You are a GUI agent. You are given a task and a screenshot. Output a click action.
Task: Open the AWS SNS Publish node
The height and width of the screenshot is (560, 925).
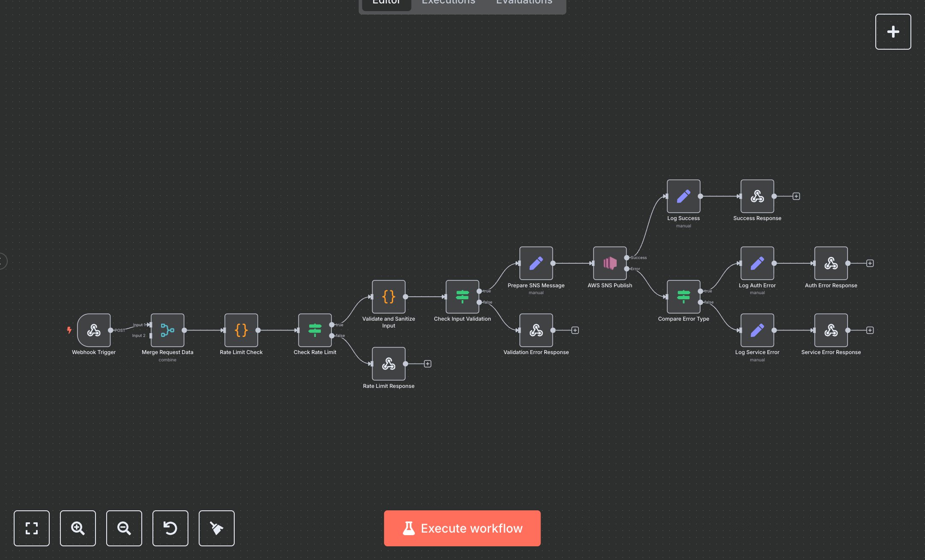(610, 264)
